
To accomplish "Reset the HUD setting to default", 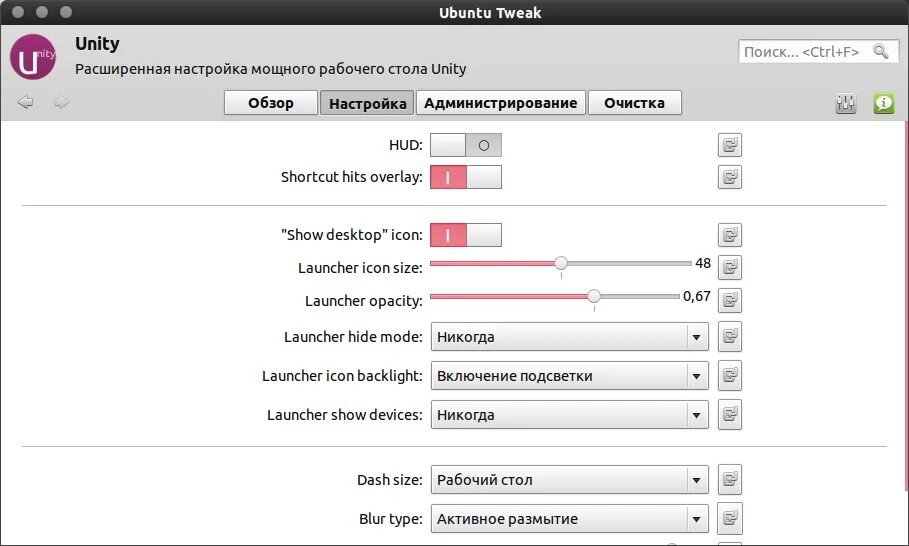I will [730, 146].
